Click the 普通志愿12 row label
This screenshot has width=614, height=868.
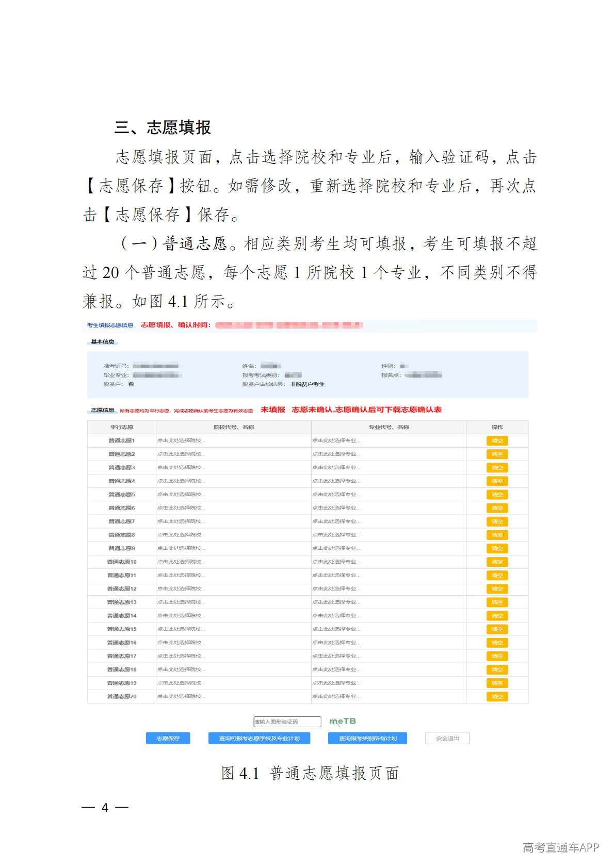122,588
